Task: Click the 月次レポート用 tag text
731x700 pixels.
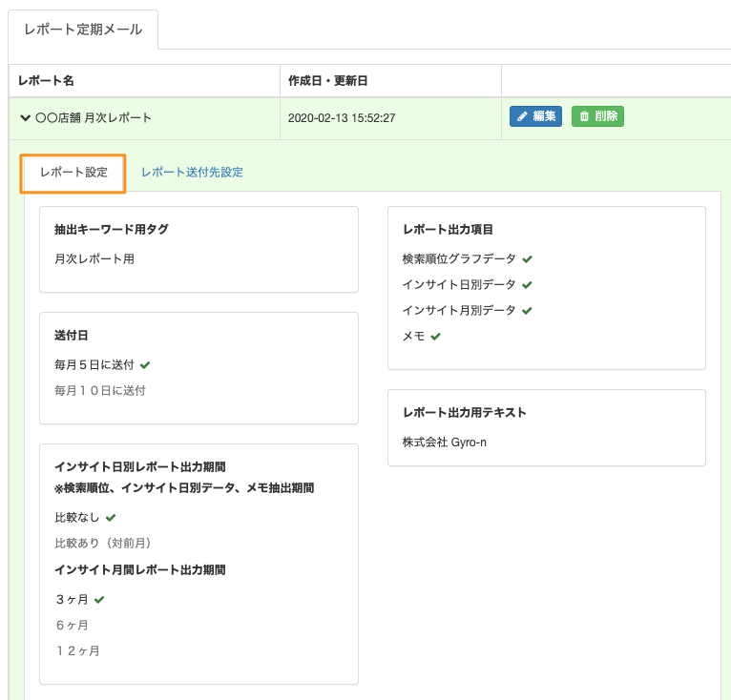Action: 94,259
